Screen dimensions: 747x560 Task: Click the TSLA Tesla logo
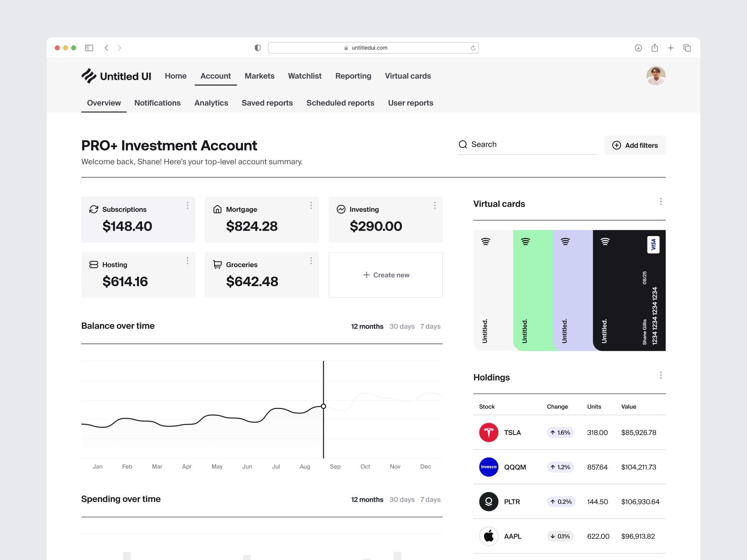(489, 432)
